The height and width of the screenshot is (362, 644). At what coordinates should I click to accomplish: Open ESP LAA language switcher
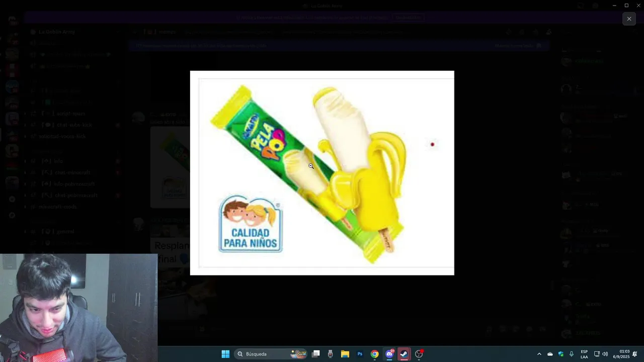click(x=584, y=354)
